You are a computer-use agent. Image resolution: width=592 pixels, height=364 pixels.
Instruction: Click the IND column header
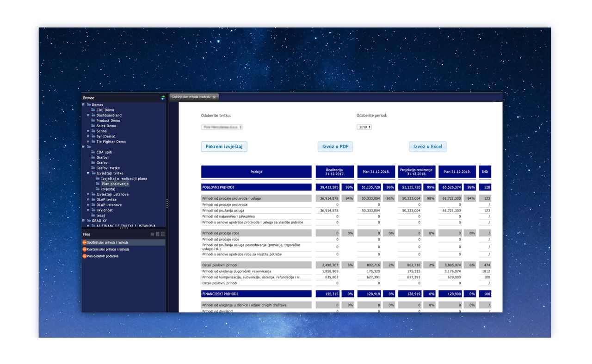pos(485,172)
